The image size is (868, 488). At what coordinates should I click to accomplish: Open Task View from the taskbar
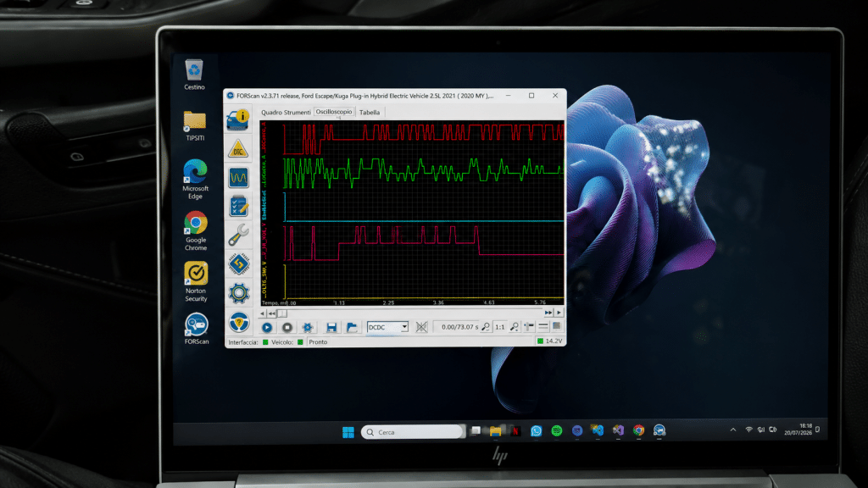476,431
